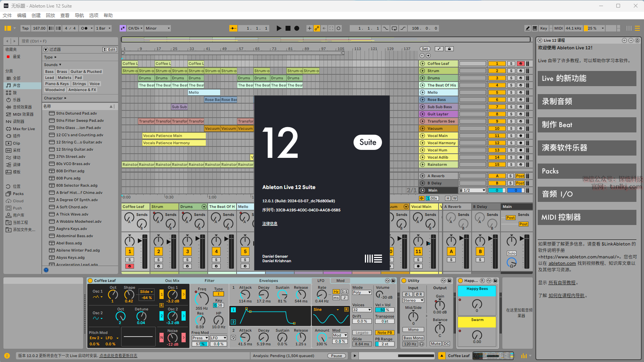Click the Play button in transport
Image resolution: width=644 pixels, height=362 pixels.
(x=279, y=28)
